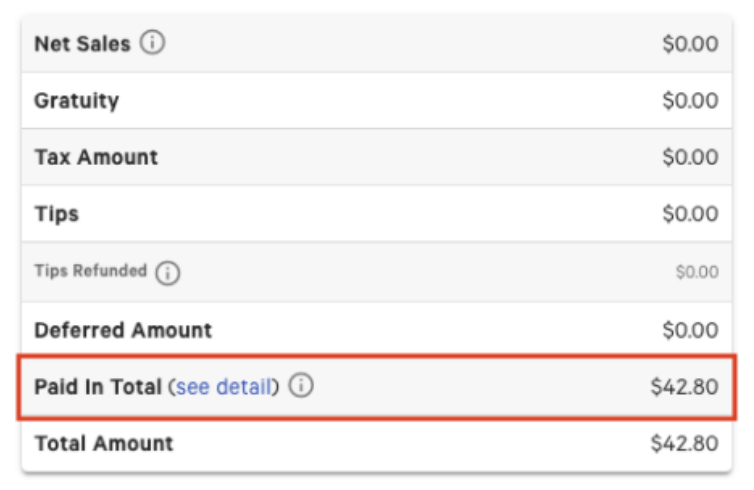Select the Net Sales label
754x490 pixels.
coord(82,44)
